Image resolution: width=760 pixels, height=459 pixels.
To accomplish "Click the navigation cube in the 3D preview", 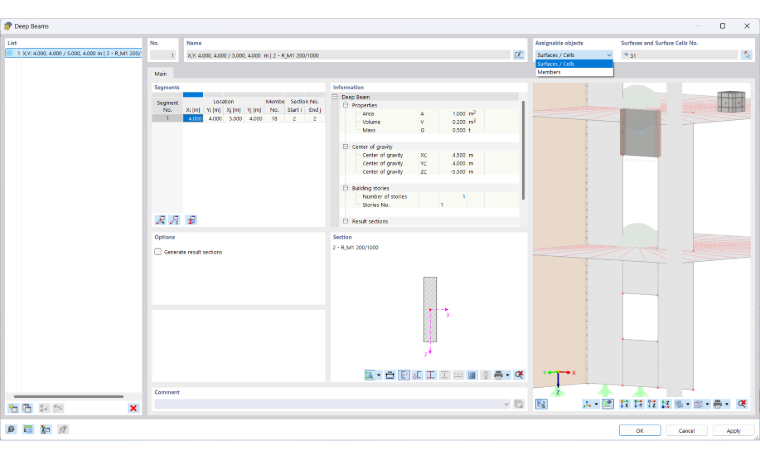I will click(x=731, y=102).
